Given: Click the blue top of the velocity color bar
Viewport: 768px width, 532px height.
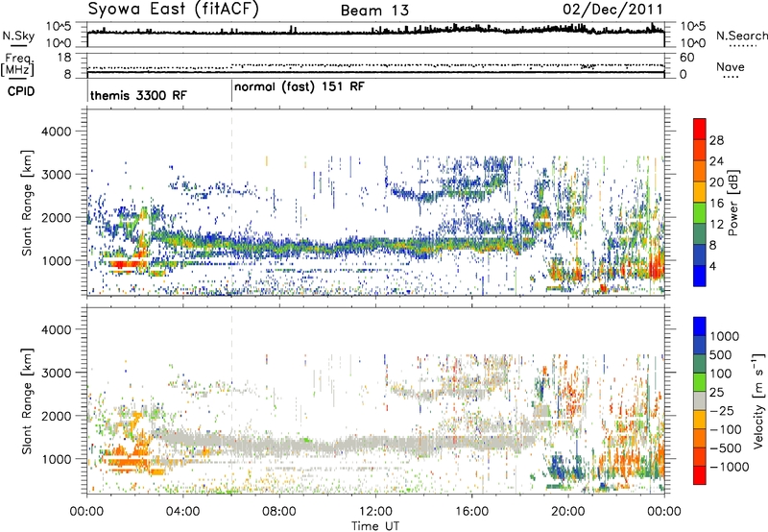Looking at the screenshot, I should tap(700, 326).
